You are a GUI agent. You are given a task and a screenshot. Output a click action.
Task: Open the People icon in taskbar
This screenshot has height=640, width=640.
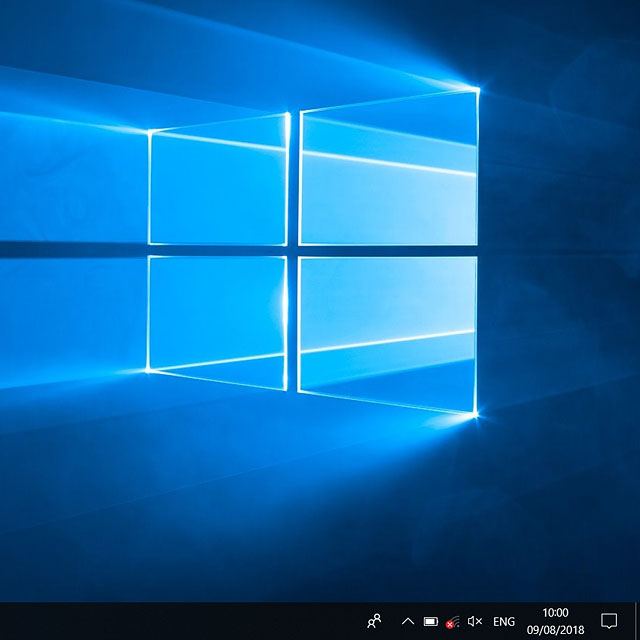point(374,621)
